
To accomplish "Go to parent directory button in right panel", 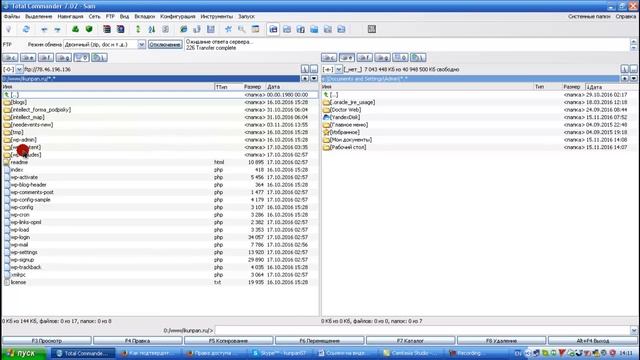I will (633, 69).
